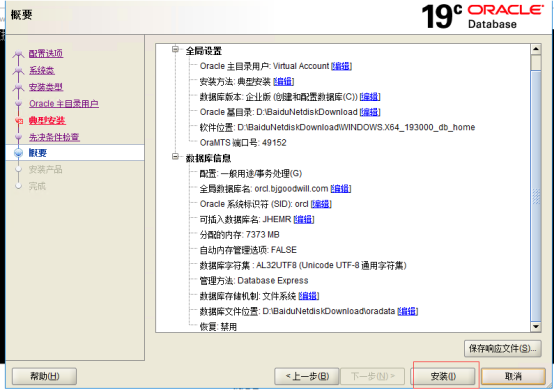Screen dimensions: 554x390
Task: Edit the 全局数据库名 orcl.bjgoodwill.com setting
Action: coord(341,189)
